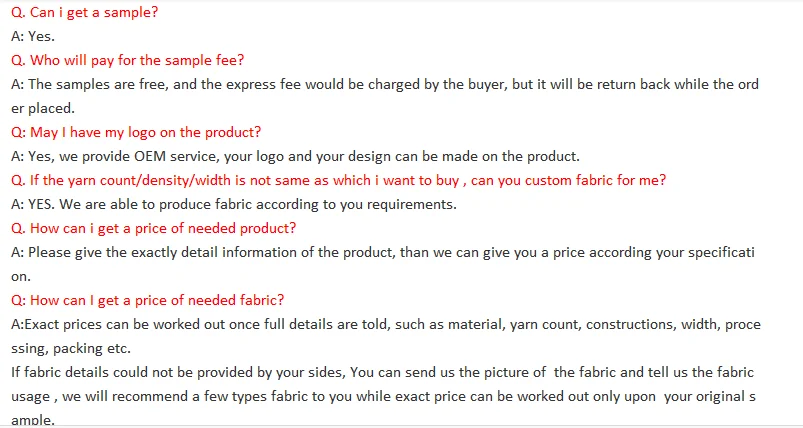This screenshot has height=428, width=803.
Task: Click the line starting "usage , we will recommend"
Action: pos(385,397)
